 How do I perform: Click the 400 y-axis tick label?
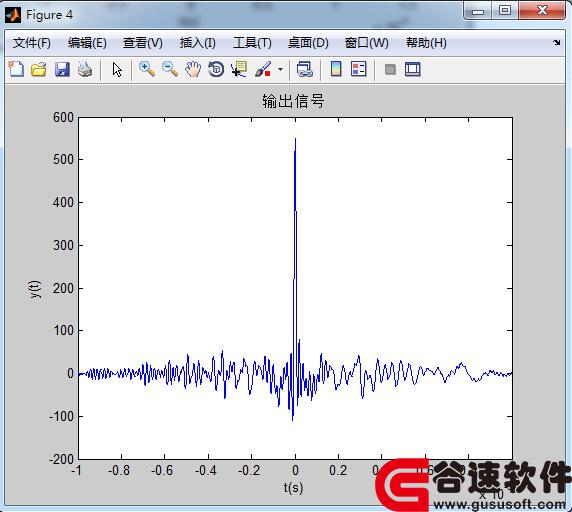pos(63,202)
